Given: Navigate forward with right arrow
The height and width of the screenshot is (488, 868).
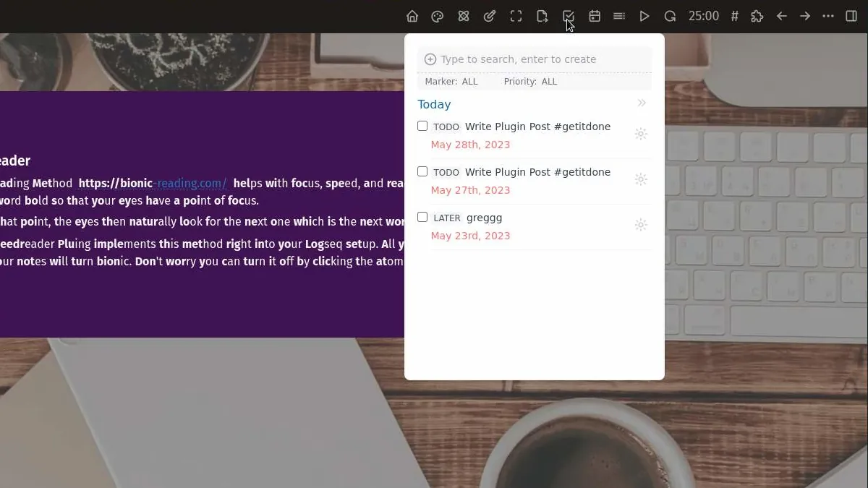Looking at the screenshot, I should pyautogui.click(x=805, y=16).
